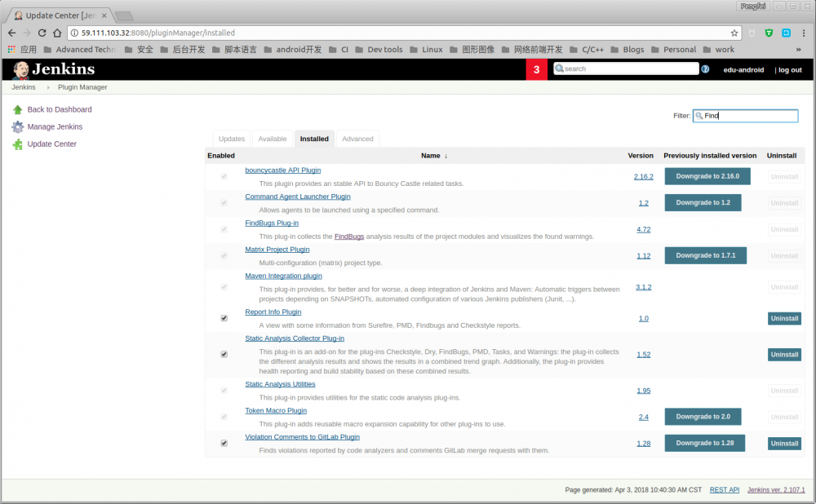Viewport: 816px width, 504px height.
Task: Toggle the Report Info Plugin enabled checkbox
Action: [x=224, y=318]
